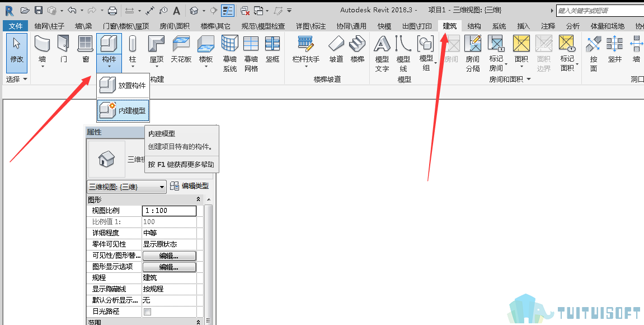Click the 房间分隔 room separator tool
This screenshot has width=644, height=325.
point(473,53)
